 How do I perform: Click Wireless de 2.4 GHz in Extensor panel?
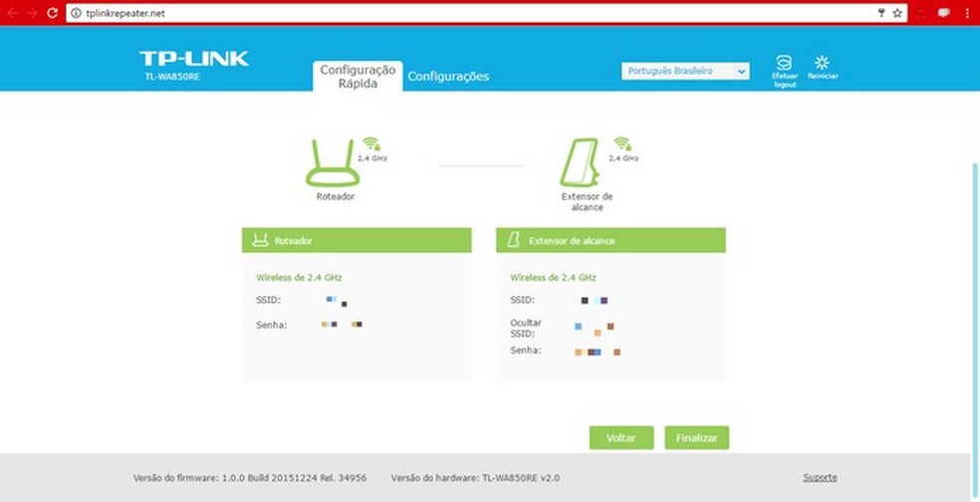tap(553, 278)
